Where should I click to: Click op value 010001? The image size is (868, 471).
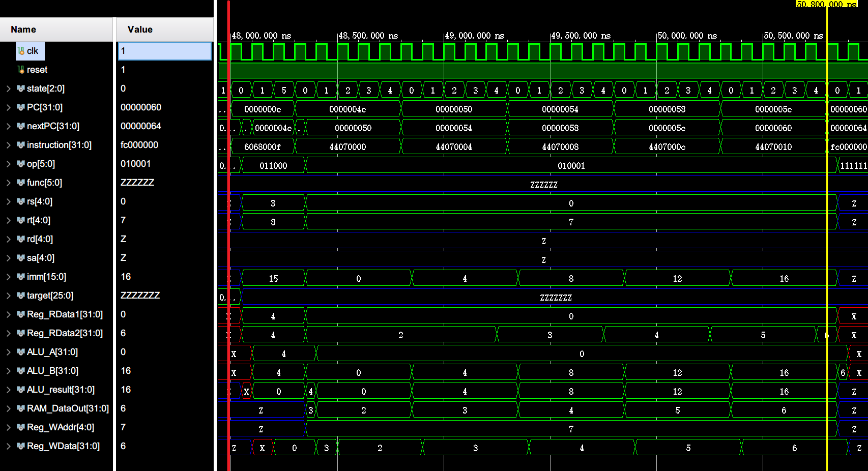(x=135, y=164)
